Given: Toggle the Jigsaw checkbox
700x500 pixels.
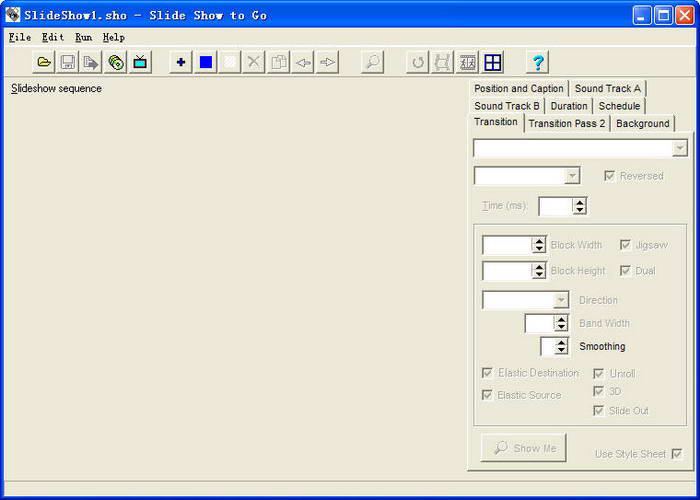Looking at the screenshot, I should coord(625,245).
